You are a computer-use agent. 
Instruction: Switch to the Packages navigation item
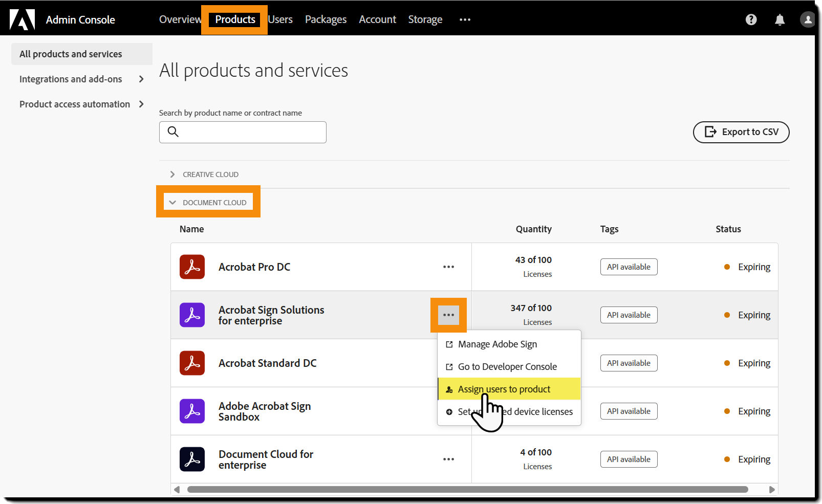[x=326, y=19]
